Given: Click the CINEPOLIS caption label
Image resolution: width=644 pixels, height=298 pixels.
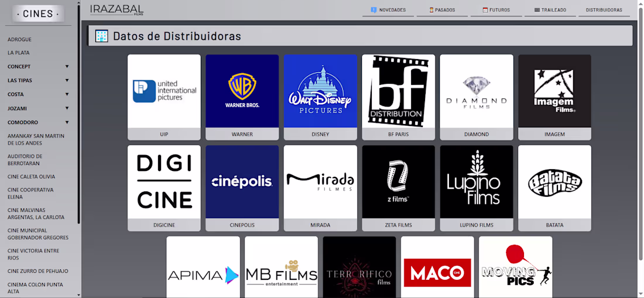Looking at the screenshot, I should tap(242, 225).
